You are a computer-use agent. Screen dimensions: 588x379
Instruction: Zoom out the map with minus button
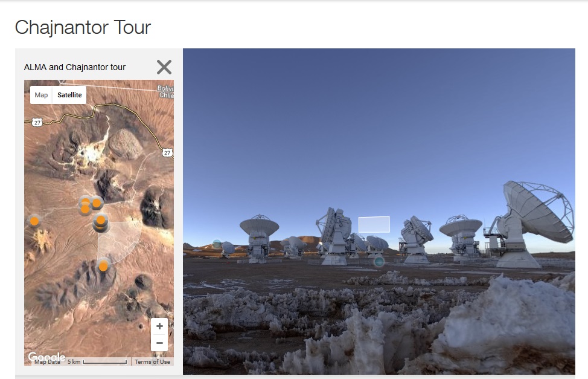pos(159,343)
